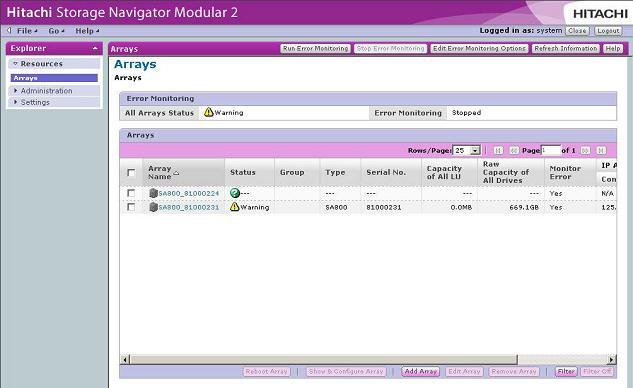Click the Close button near Logout
This screenshot has height=388, width=633.
click(x=577, y=31)
